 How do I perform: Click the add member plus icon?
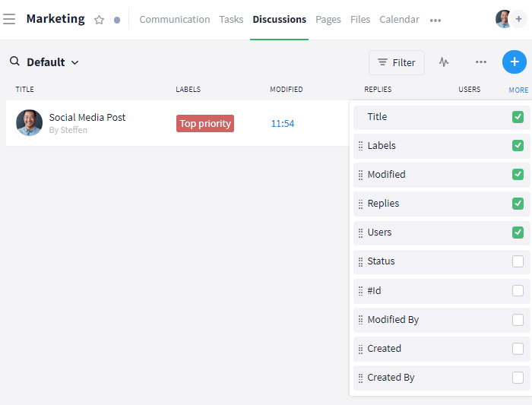tap(519, 19)
